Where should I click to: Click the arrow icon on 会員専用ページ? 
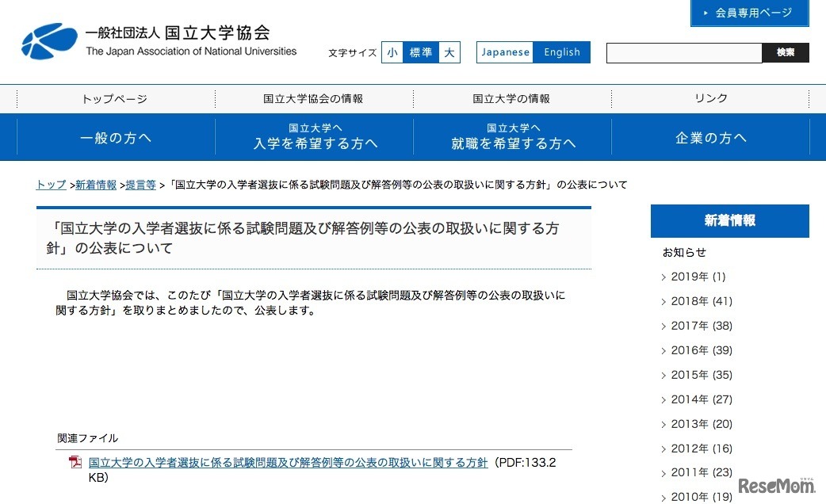(704, 13)
